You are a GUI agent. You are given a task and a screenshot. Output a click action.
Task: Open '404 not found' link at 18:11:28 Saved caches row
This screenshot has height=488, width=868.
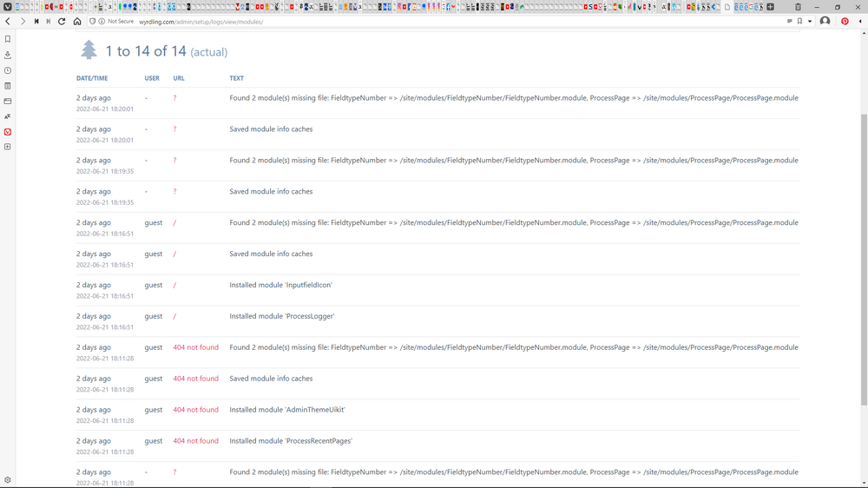195,379
